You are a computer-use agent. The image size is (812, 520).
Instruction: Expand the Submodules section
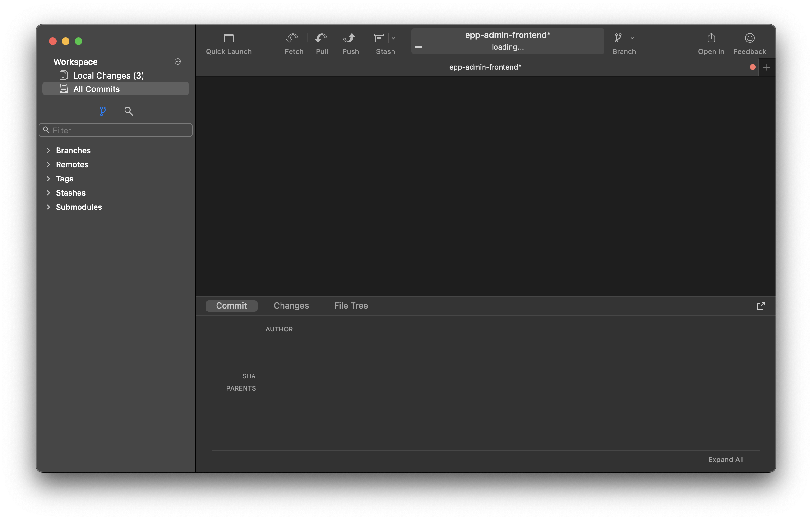48,207
